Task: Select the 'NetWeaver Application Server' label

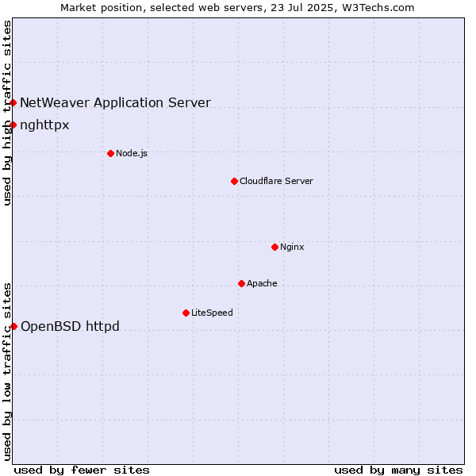Action: coord(115,103)
